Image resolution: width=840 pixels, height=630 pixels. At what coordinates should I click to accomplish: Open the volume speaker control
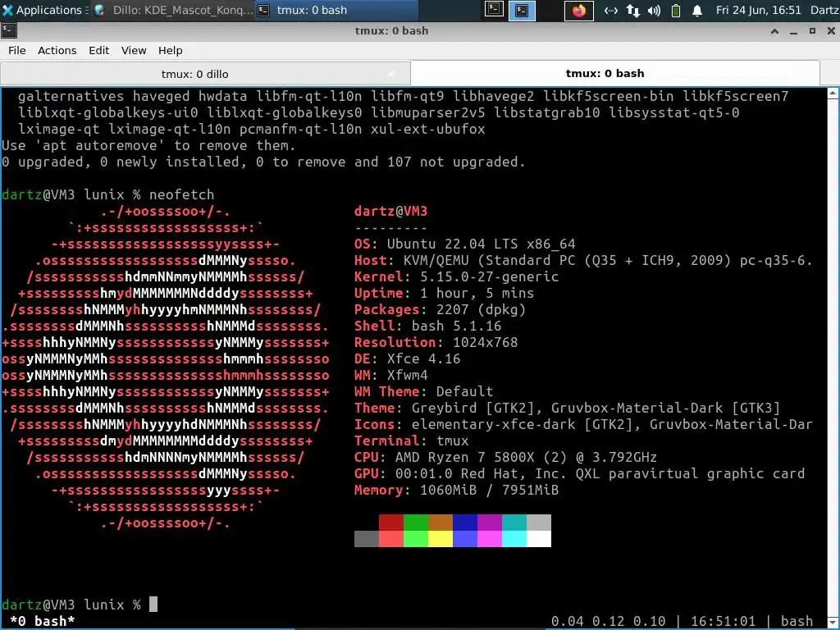click(654, 11)
